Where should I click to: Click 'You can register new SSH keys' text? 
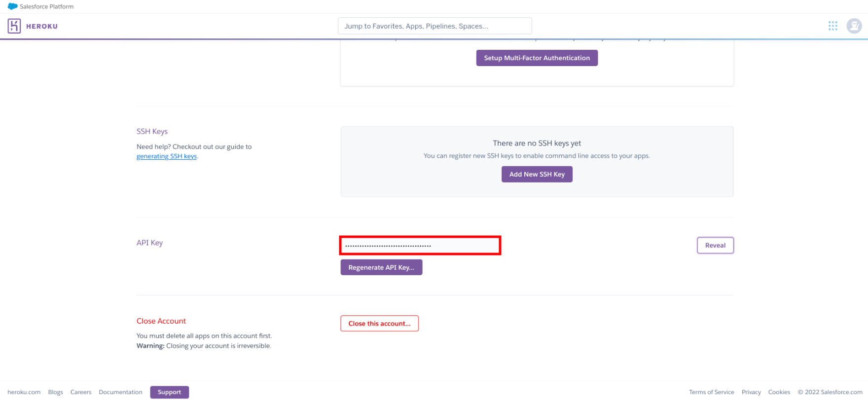tap(537, 156)
